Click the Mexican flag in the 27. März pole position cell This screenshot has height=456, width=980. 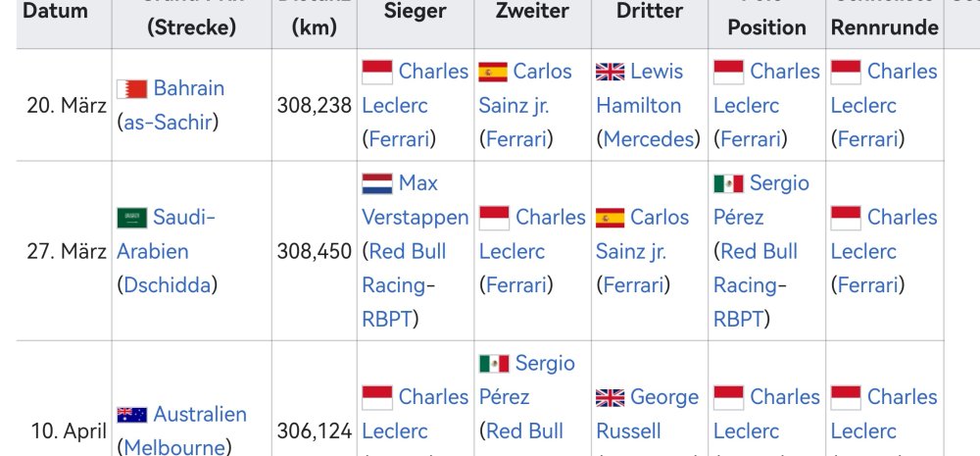click(x=728, y=183)
